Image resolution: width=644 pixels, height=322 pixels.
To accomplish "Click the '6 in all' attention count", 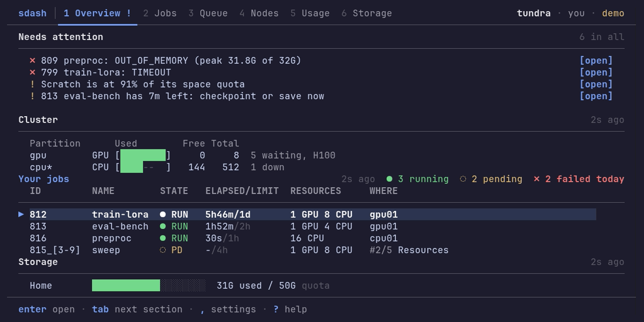I will [602, 37].
